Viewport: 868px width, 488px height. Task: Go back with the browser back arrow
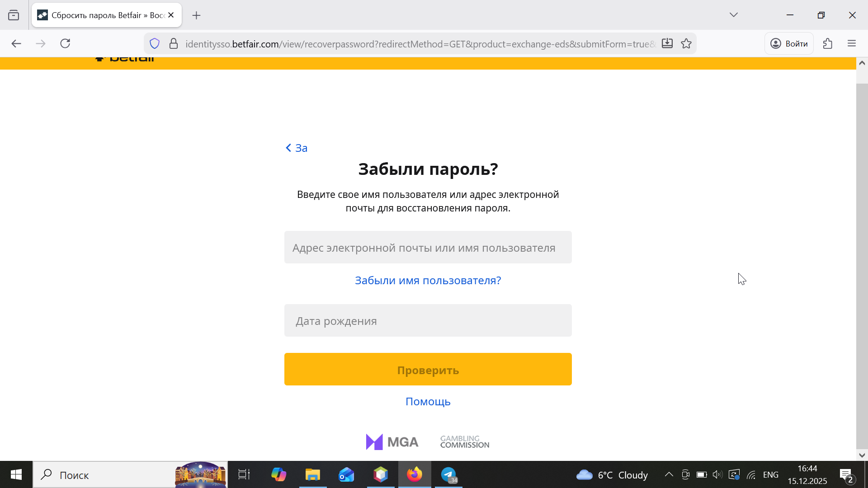point(16,44)
